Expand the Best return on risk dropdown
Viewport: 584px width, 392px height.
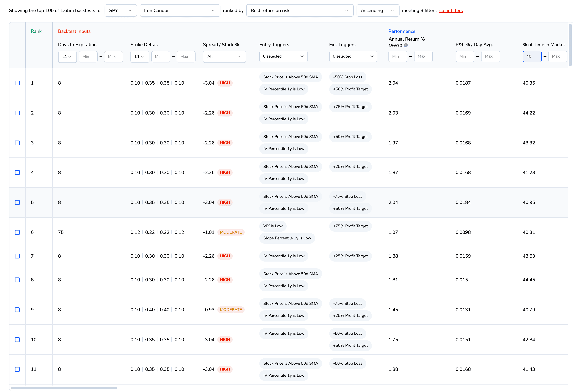[300, 11]
